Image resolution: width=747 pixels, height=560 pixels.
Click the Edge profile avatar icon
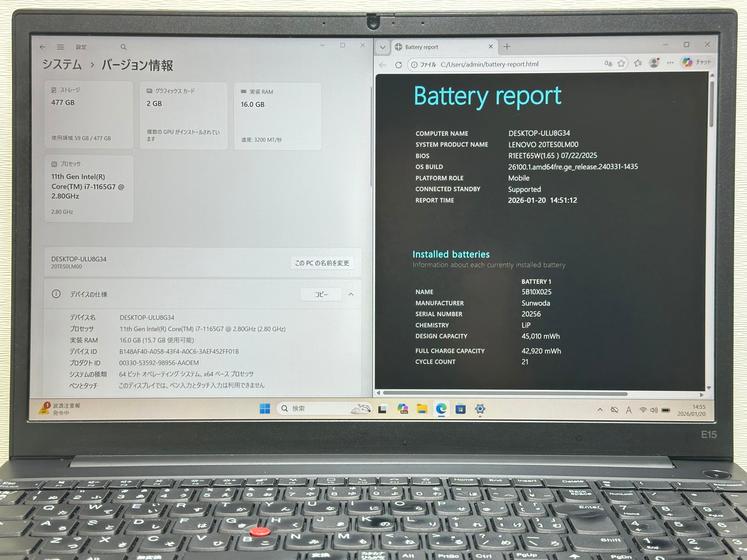[654, 63]
